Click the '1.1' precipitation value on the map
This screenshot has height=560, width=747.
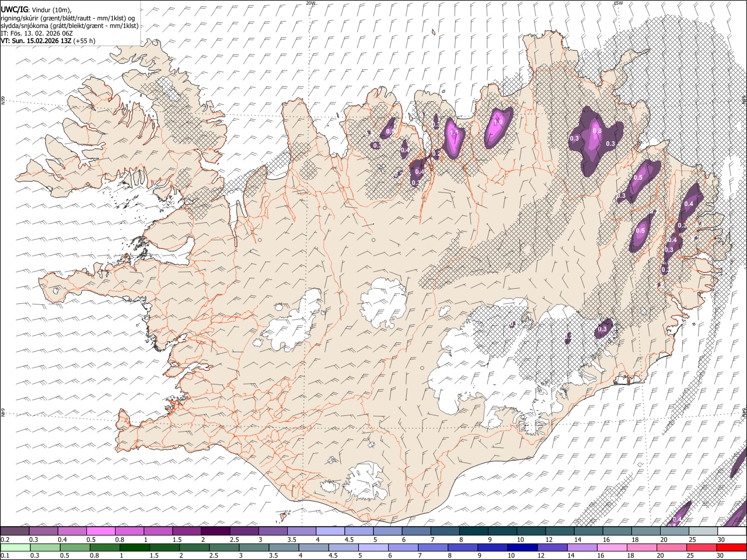click(x=454, y=132)
